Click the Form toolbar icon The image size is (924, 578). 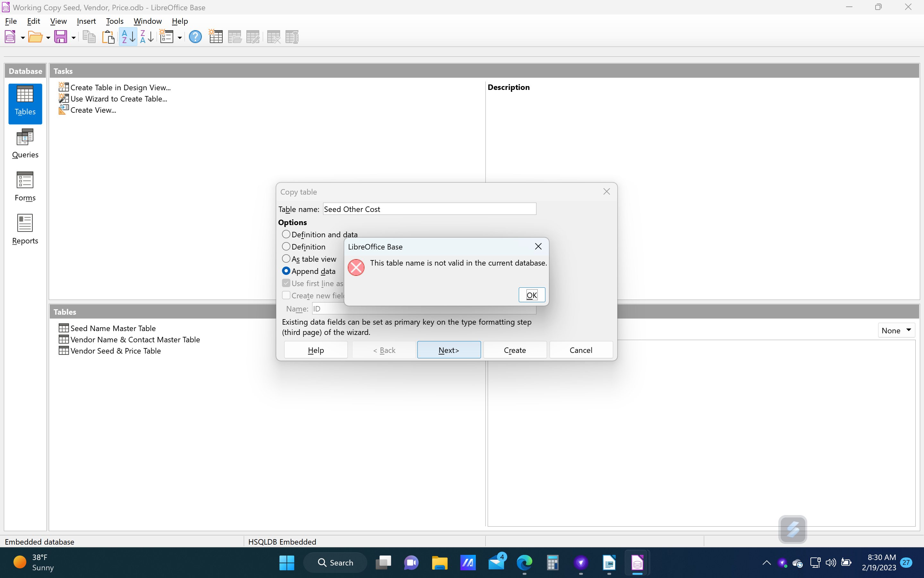[x=167, y=37]
